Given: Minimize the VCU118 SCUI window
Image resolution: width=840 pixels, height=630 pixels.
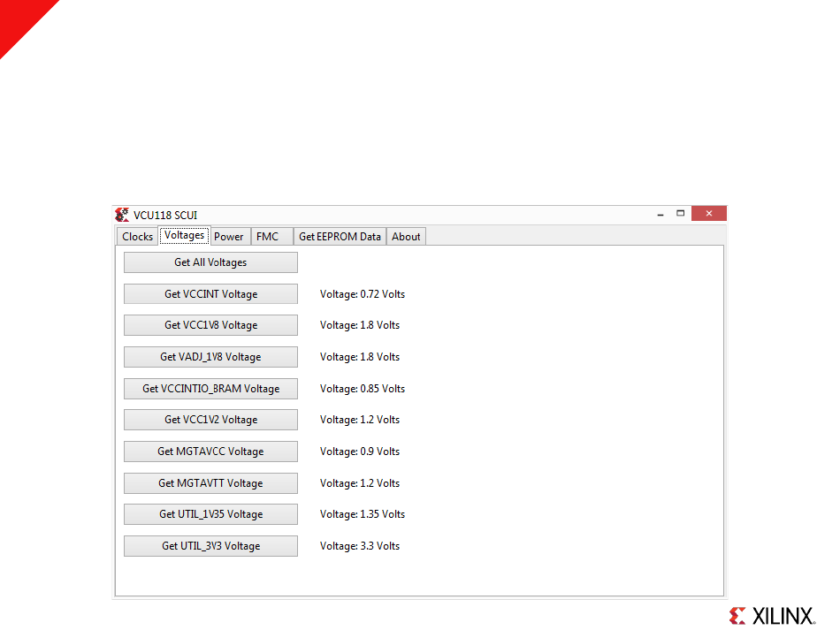Looking at the screenshot, I should click(x=661, y=214).
